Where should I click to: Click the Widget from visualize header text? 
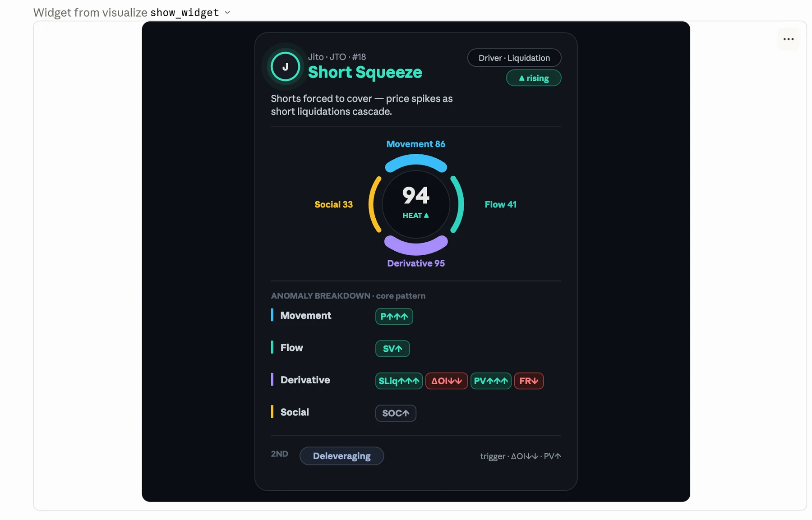90,13
